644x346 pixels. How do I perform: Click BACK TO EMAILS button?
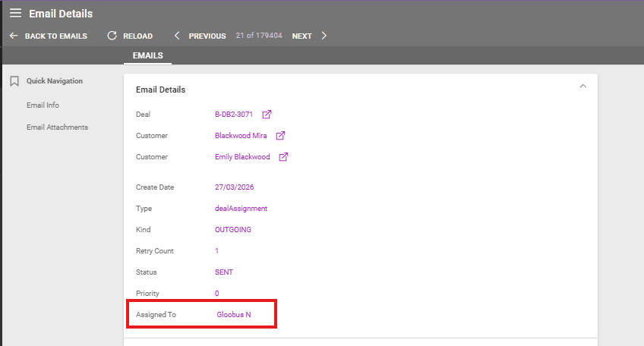point(55,36)
